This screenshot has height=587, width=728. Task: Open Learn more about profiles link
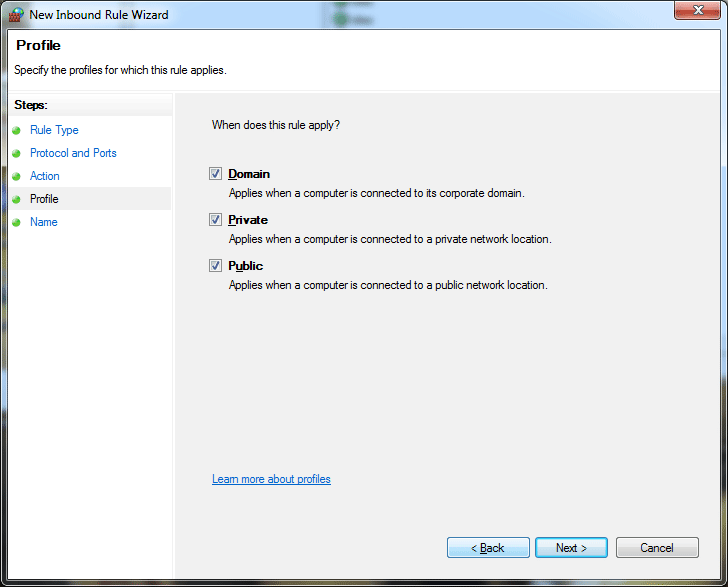pos(271,479)
